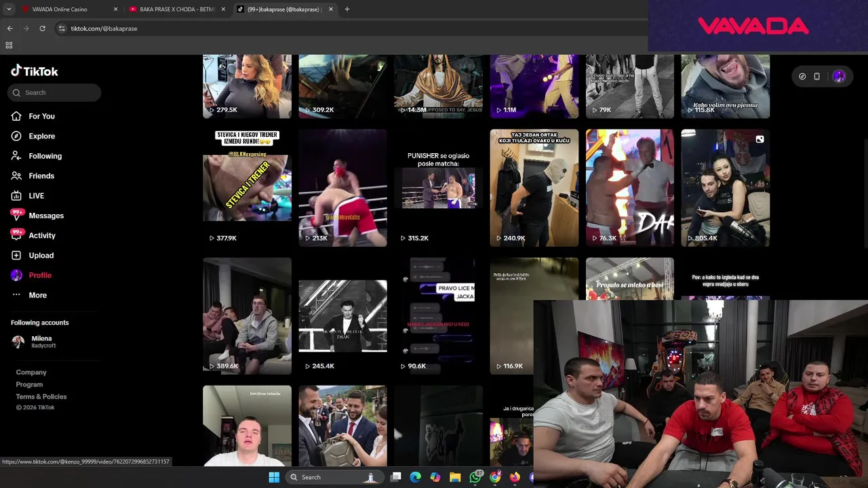Open the video with 245.4K views
This screenshot has height=488, width=868.
pos(342,316)
